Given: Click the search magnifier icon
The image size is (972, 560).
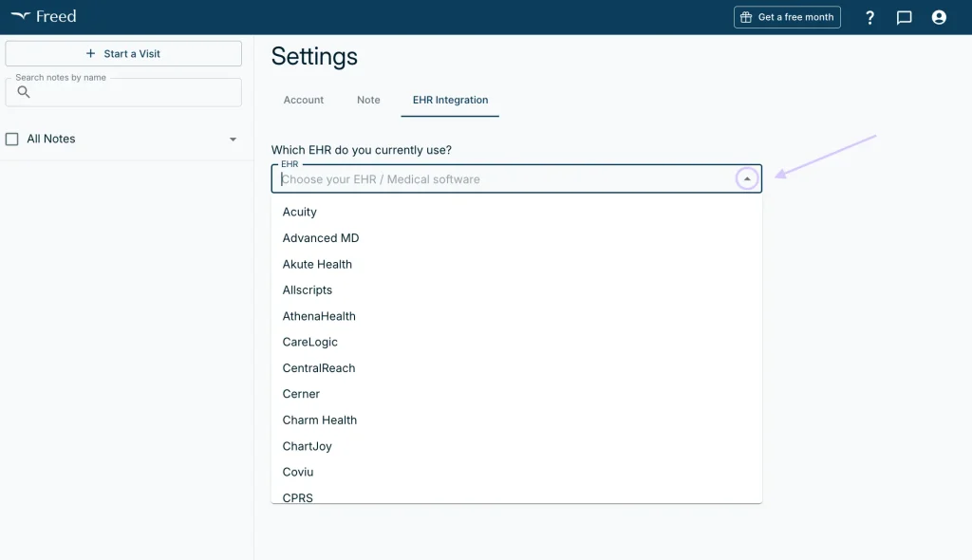Looking at the screenshot, I should point(24,92).
